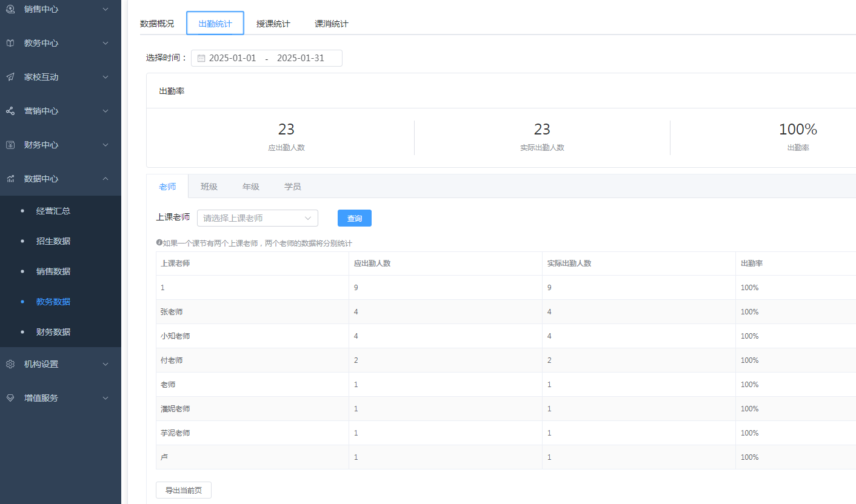Viewport: 856px width, 504px height.
Task: Expand the 销售中心 menu chevron
Action: (x=105, y=9)
